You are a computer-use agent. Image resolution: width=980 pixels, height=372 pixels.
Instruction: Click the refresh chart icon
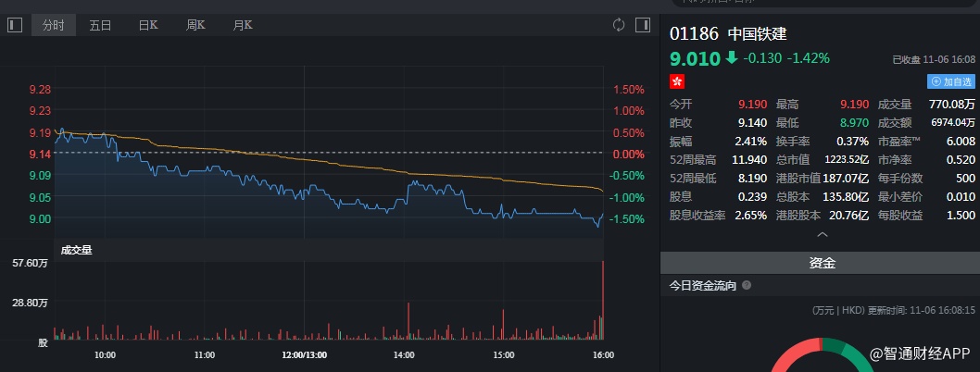[619, 25]
